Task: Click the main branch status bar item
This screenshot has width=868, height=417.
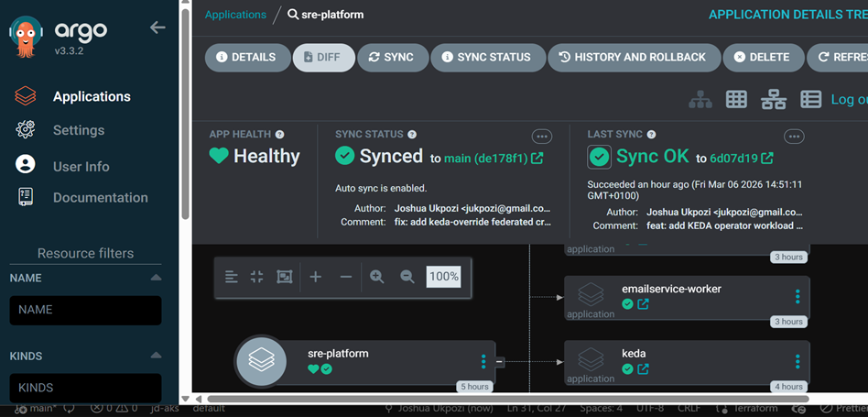Action: pyautogui.click(x=36, y=409)
